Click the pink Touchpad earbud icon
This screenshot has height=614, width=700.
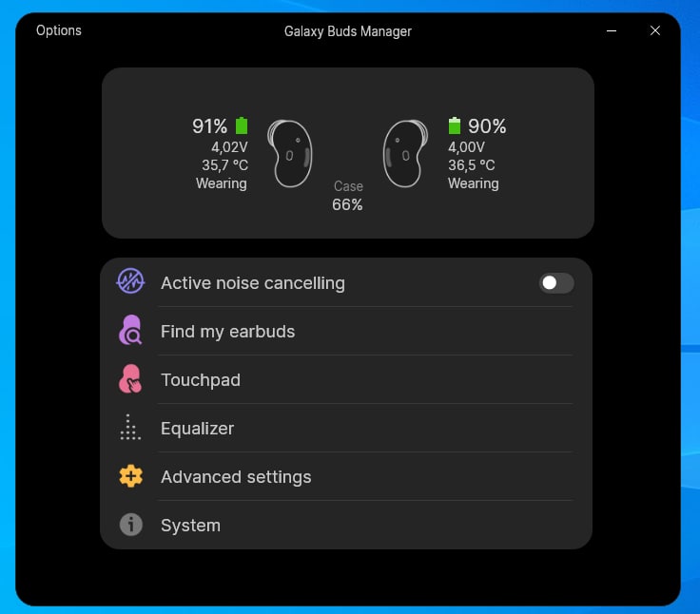[130, 379]
